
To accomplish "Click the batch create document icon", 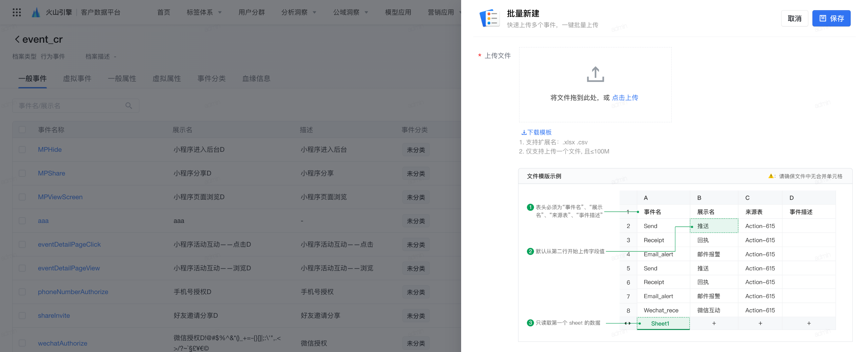I will point(490,18).
